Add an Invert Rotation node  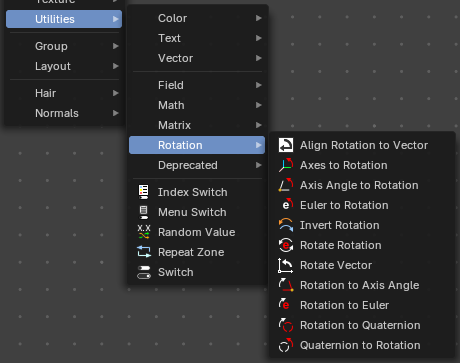[x=362, y=225]
